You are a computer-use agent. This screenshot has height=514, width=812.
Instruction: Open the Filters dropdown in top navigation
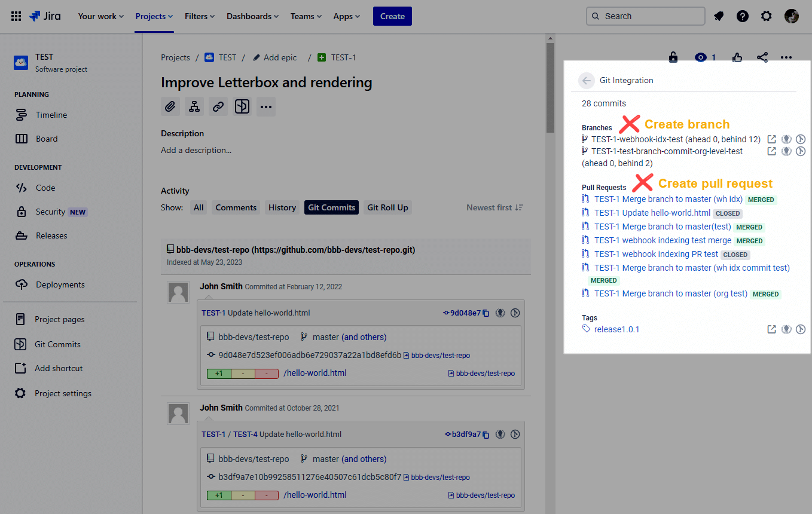[200, 16]
